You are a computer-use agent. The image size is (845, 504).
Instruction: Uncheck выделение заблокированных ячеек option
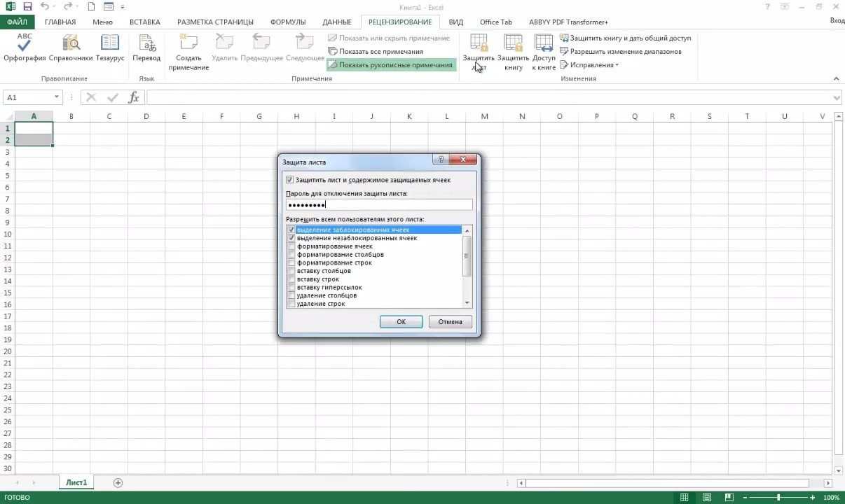(x=291, y=230)
